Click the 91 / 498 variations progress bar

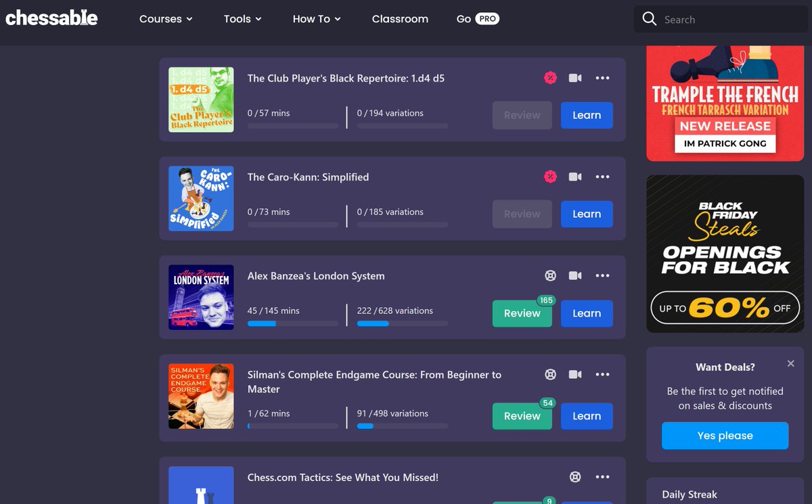click(x=402, y=427)
